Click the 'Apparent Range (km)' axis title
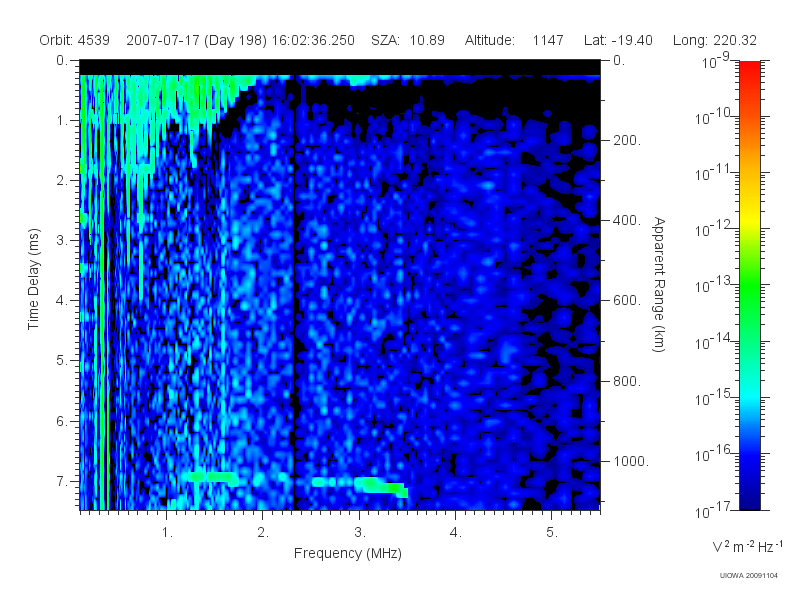This screenshot has width=800, height=600. [x=659, y=285]
